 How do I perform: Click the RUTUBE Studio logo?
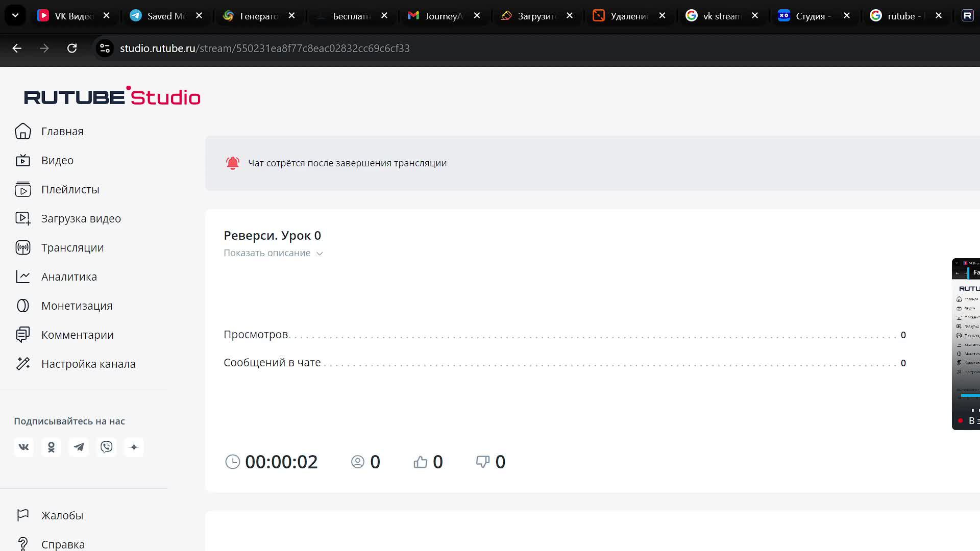pyautogui.click(x=112, y=96)
